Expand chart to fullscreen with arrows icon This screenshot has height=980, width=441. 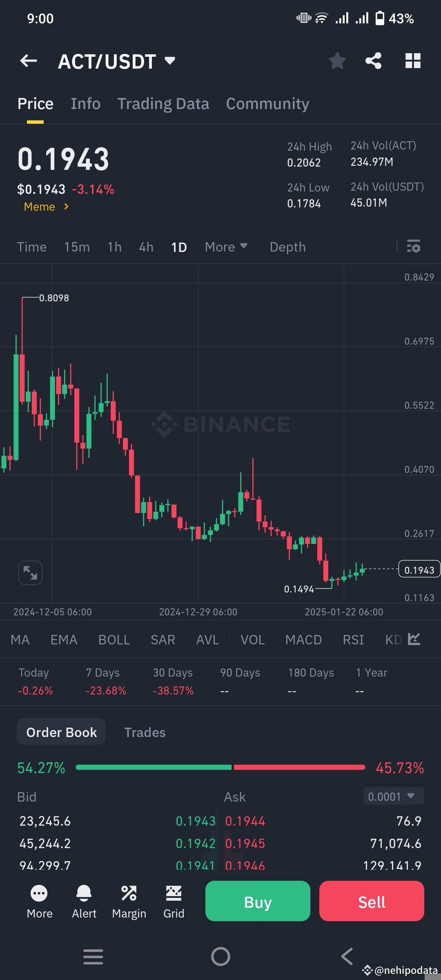click(30, 572)
